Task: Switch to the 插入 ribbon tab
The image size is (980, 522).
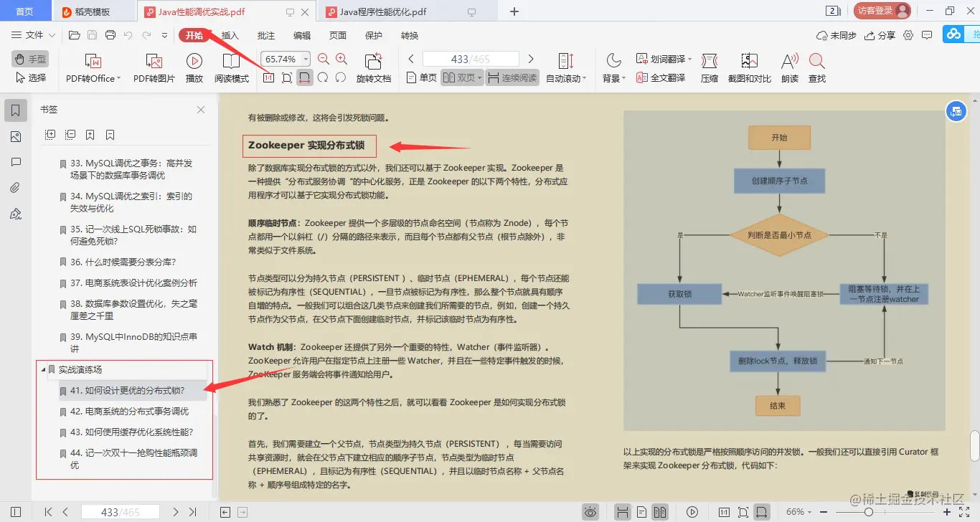Action: click(230, 34)
